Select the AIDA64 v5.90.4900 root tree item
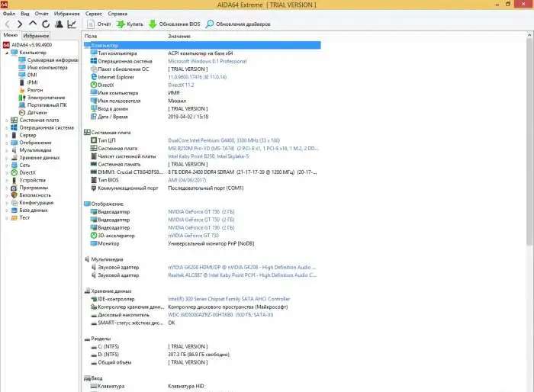534x392 pixels. [27, 45]
